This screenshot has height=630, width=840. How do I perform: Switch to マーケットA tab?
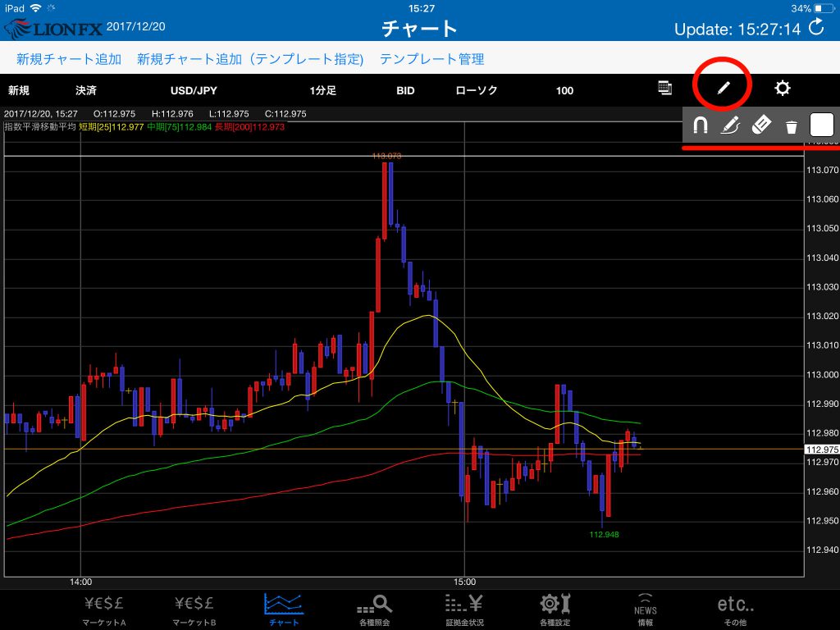click(105, 609)
